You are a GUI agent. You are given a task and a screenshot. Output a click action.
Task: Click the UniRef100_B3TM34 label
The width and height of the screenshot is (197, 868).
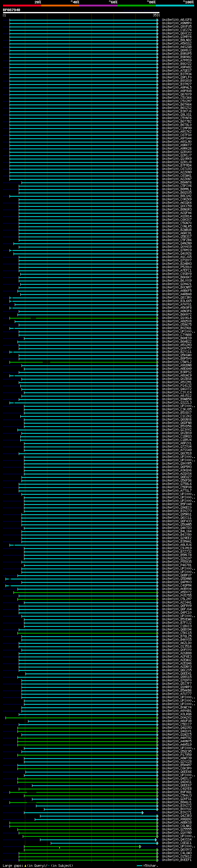pyautogui.click(x=177, y=74)
